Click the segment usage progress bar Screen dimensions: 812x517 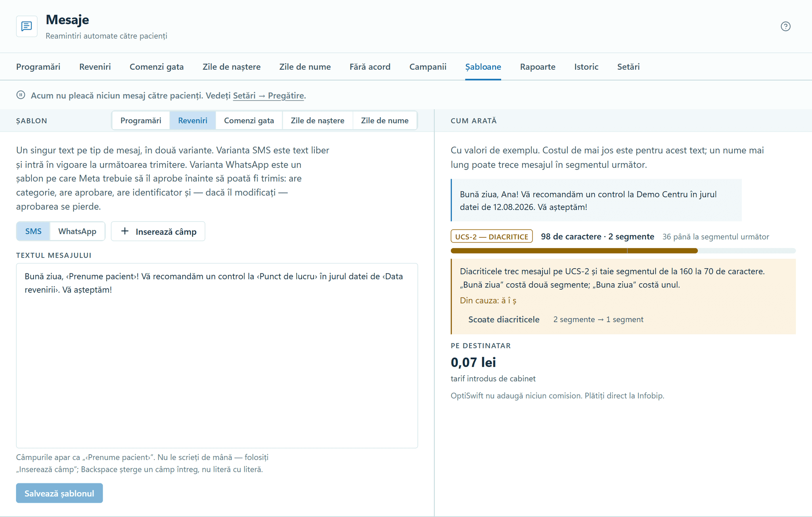(623, 250)
